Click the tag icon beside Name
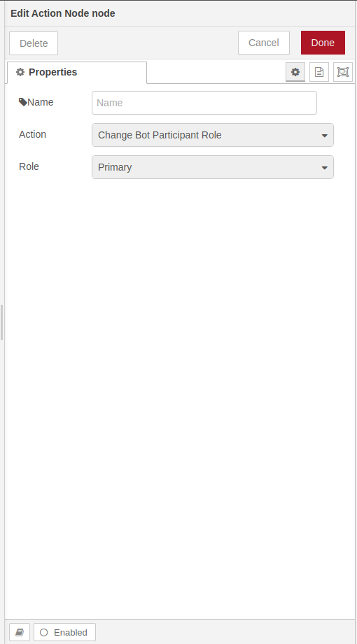This screenshot has height=644, width=357. click(x=23, y=102)
